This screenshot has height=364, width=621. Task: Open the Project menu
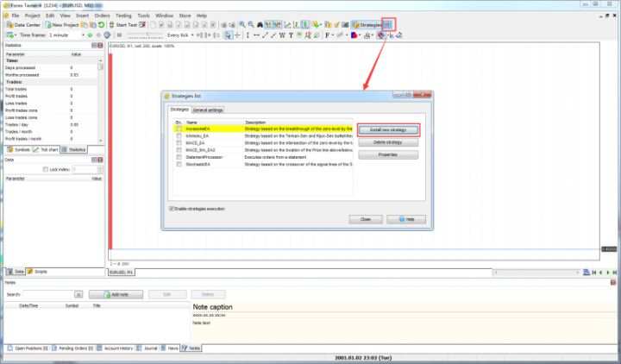point(33,16)
